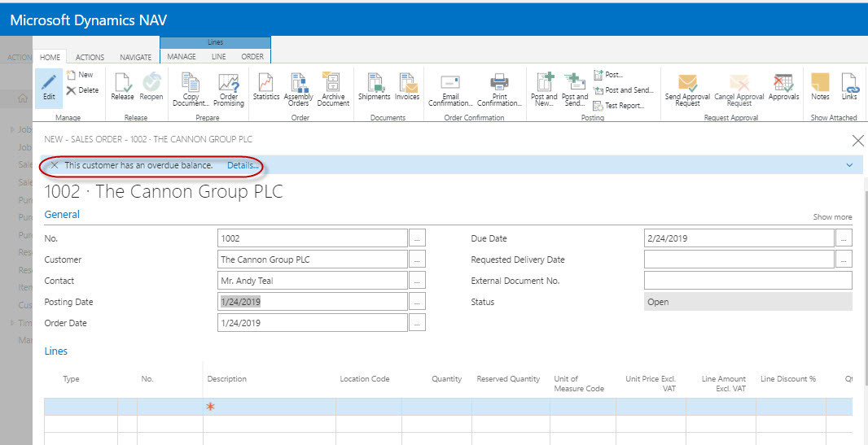Open ORDER tab under Lines

252,56
